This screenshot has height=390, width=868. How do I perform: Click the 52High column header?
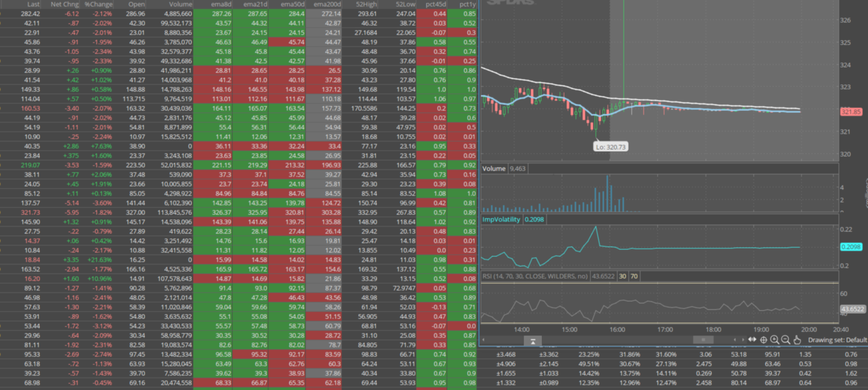point(366,4)
